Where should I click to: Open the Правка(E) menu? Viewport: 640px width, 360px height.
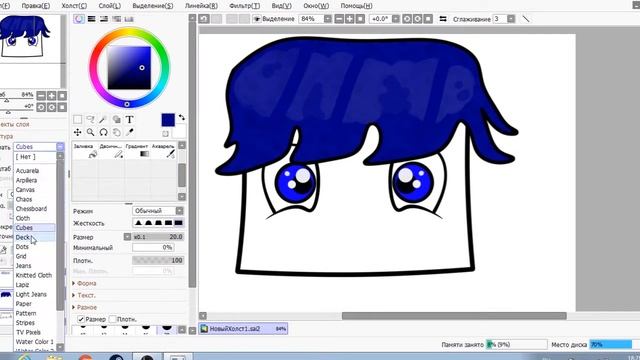[36, 6]
